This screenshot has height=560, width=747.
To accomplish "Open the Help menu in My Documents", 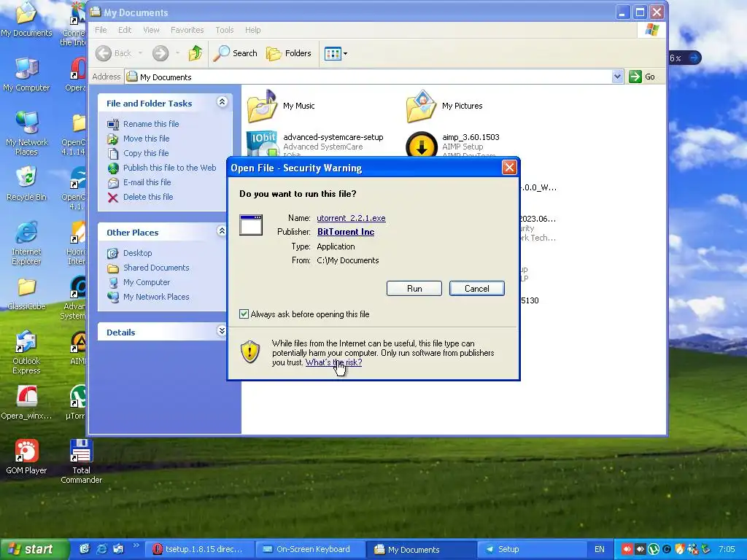I will [253, 30].
